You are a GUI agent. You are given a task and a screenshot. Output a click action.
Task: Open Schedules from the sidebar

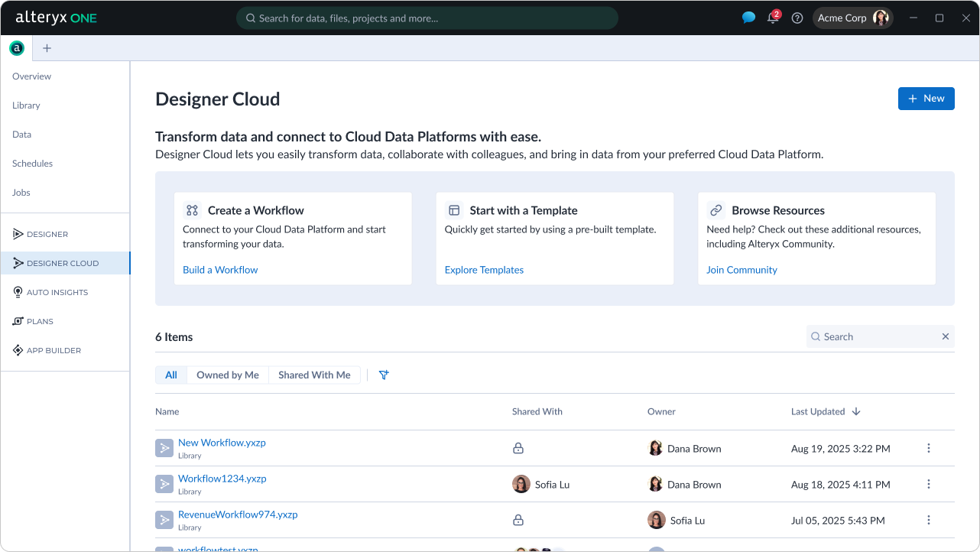point(32,164)
